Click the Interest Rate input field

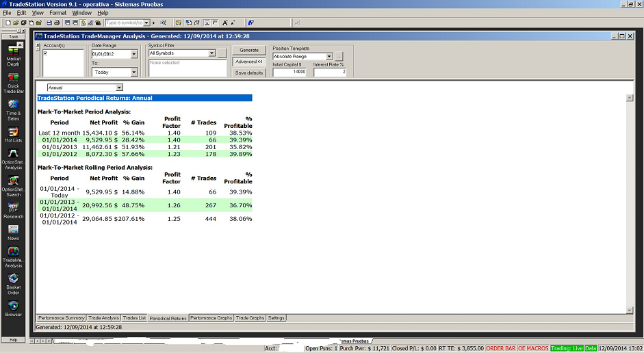pyautogui.click(x=330, y=72)
